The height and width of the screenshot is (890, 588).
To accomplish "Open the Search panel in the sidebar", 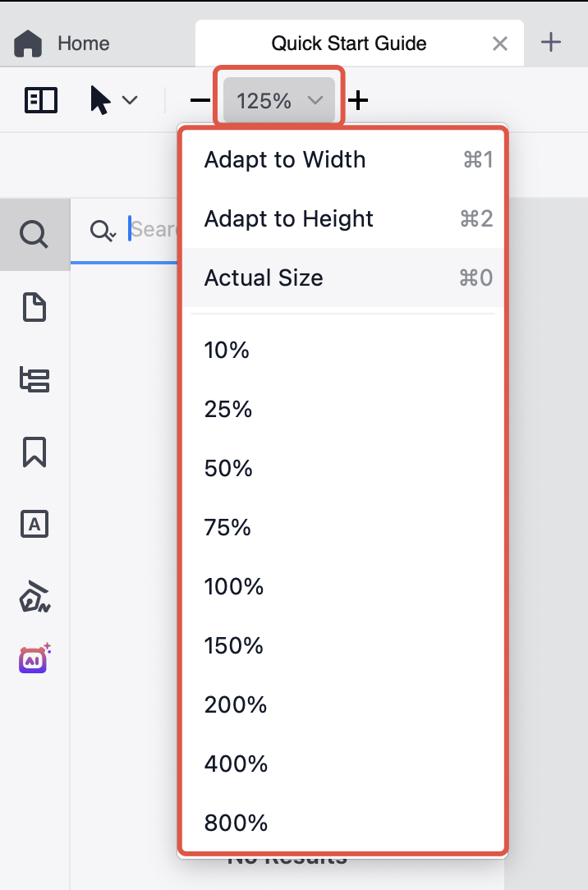I will click(x=34, y=235).
